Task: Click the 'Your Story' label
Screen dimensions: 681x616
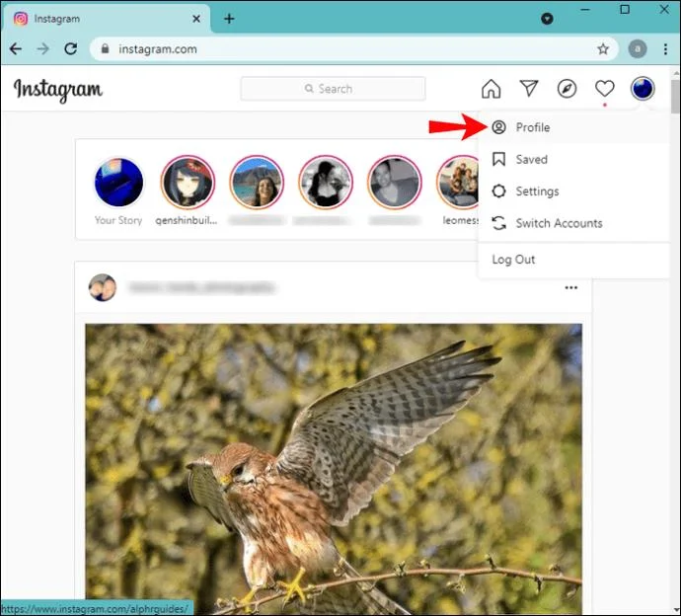Action: click(x=118, y=220)
